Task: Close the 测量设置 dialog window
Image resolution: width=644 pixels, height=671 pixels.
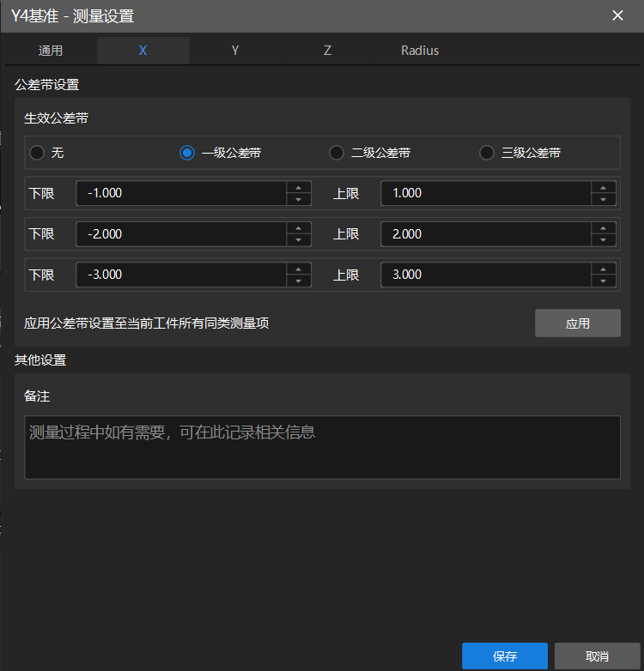Action: click(617, 15)
